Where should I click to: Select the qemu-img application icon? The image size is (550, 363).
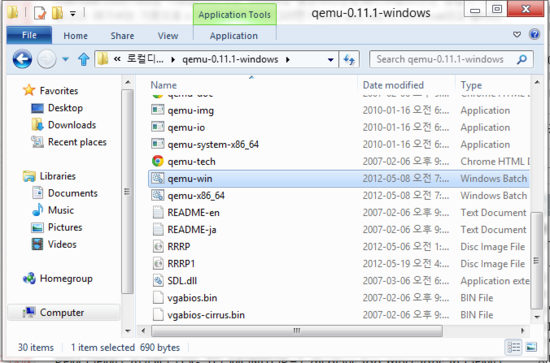(158, 110)
